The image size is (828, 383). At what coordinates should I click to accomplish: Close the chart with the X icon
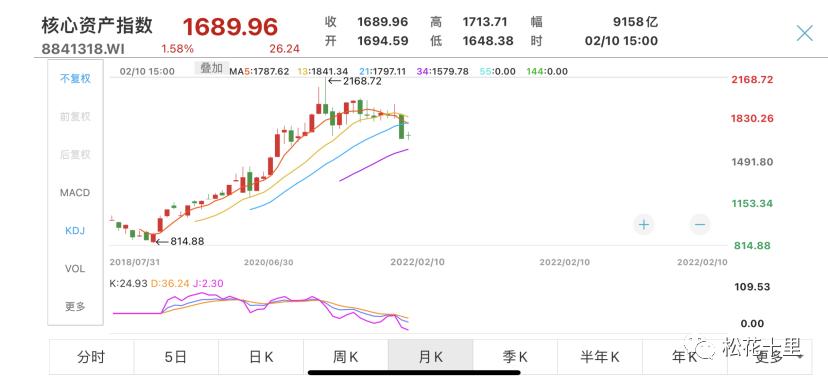tap(805, 34)
